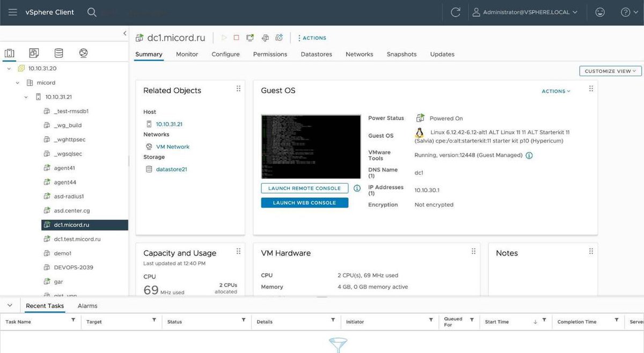Collapse the 10.10.31.21 host node

point(26,97)
